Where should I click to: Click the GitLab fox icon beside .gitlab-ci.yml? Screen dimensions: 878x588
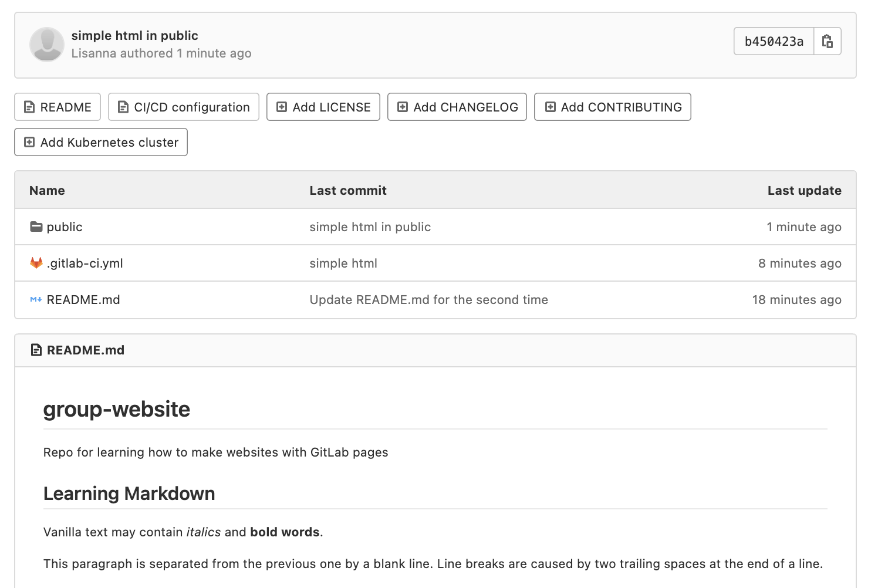point(35,263)
